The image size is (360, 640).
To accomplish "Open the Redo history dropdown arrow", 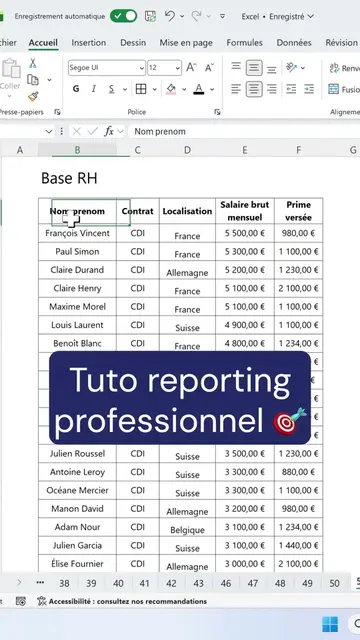I will [x=209, y=16].
